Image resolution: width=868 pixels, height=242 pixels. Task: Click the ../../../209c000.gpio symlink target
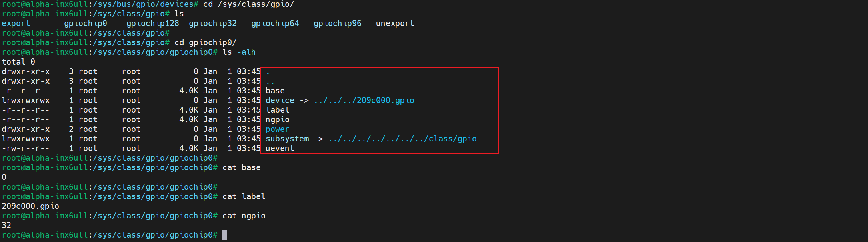tap(364, 101)
